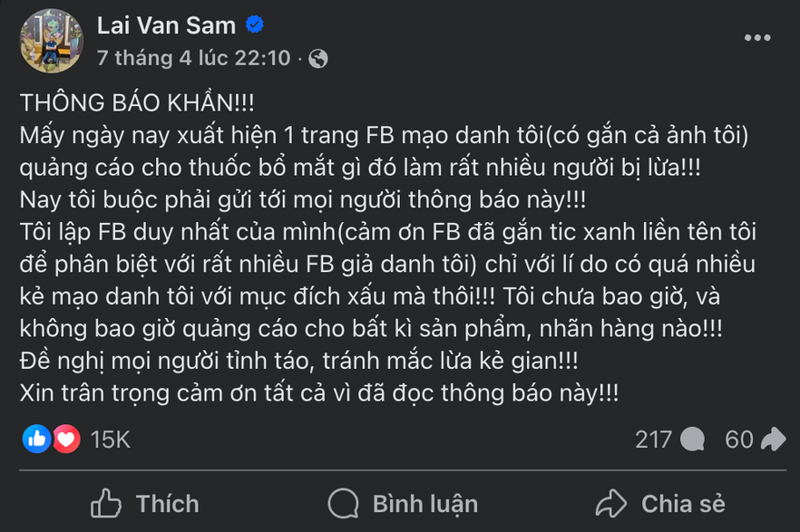The width and height of the screenshot is (800, 532).
Task: Click the speech bubble icon beside 217
Action: pos(693,440)
